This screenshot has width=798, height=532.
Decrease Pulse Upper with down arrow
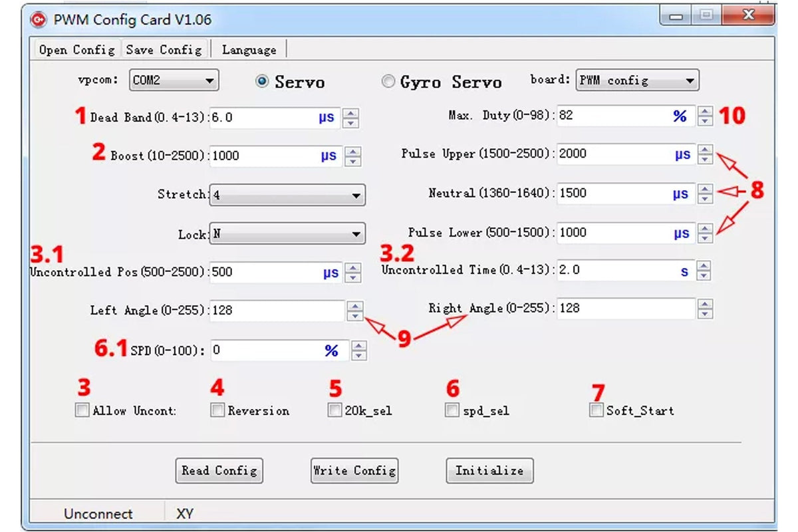[705, 160]
